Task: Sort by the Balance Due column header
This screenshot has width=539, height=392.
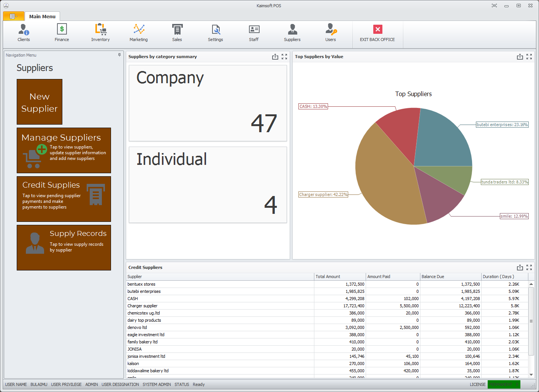Action: (450, 277)
